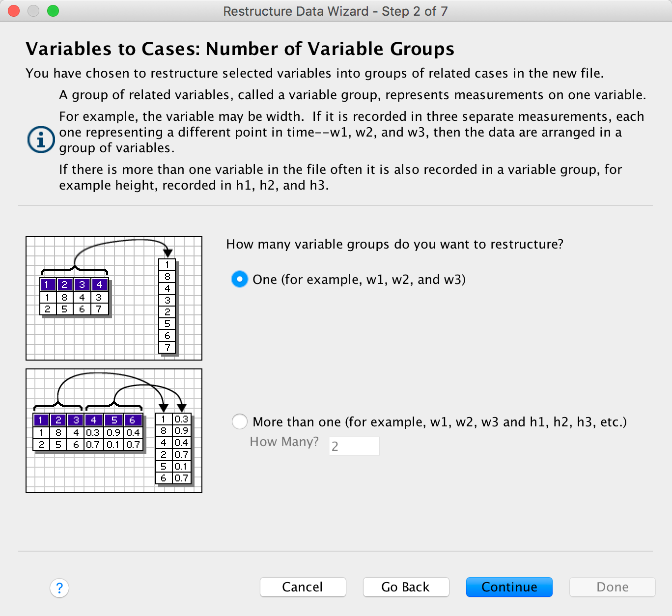This screenshot has height=616, width=672.
Task: Click the paragraph starting 'For example, the variable'
Action: pyautogui.click(x=351, y=132)
